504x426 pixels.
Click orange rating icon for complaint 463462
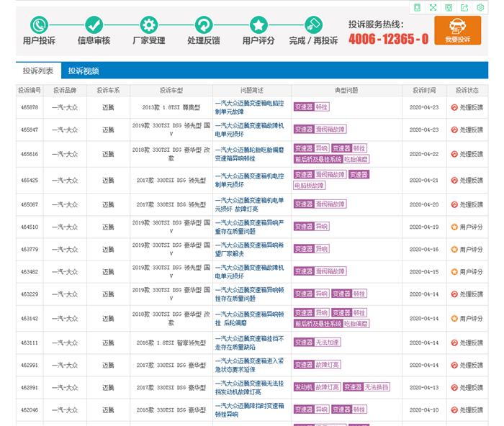tap(454, 272)
